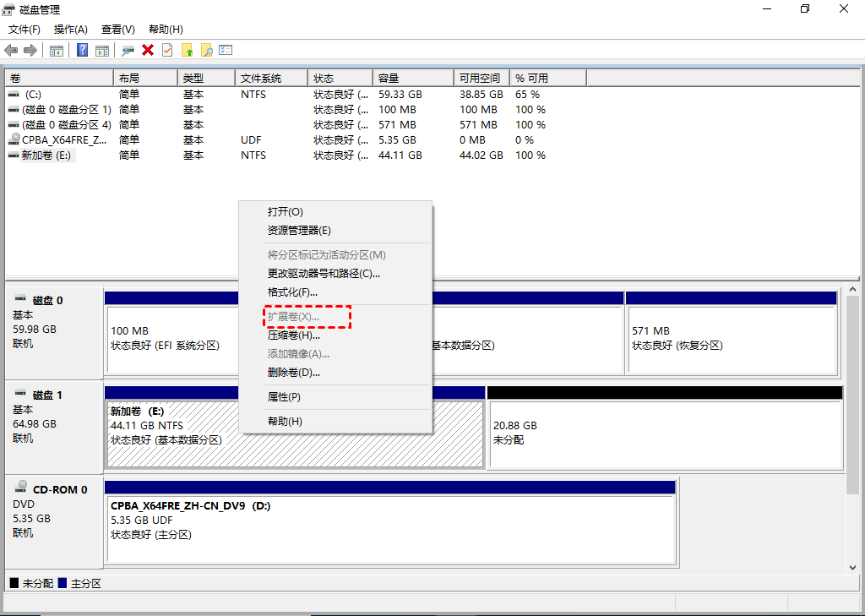865x616 pixels.
Task: Choose 删除卷(D)... from the context menu
Action: 293,372
